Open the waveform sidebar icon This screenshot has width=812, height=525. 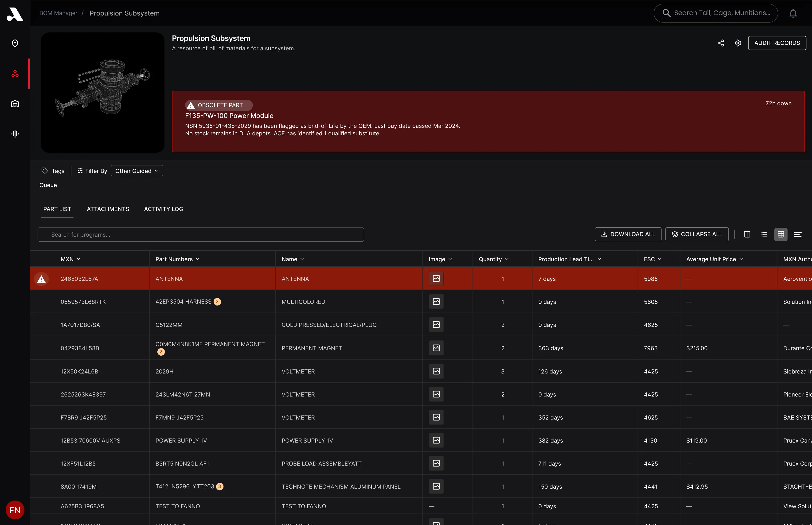click(15, 134)
